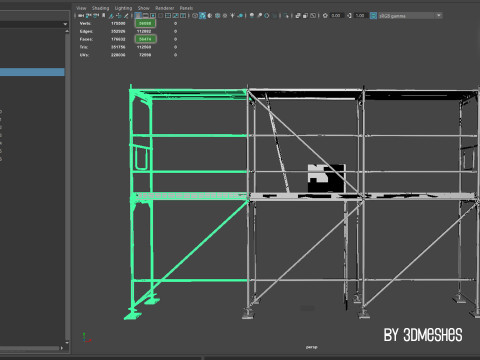The image size is (480, 360).
Task: Click the Image Plane icon
Action: click(x=111, y=16)
